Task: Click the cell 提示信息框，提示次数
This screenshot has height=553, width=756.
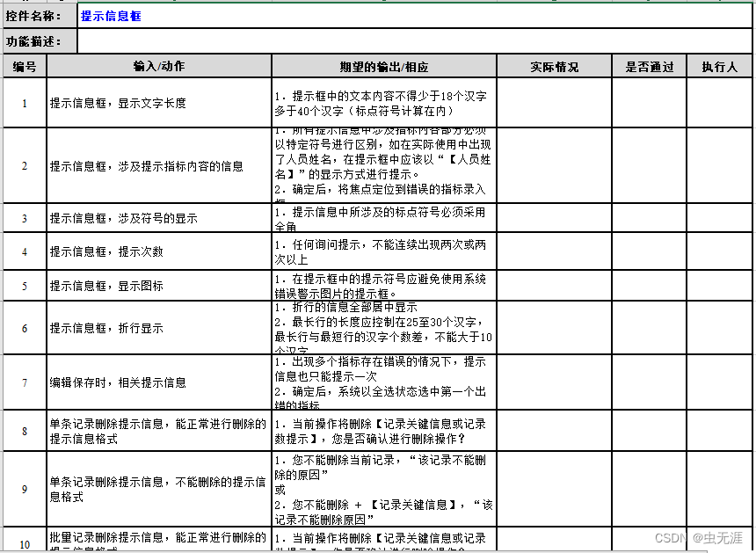Action: (x=159, y=251)
